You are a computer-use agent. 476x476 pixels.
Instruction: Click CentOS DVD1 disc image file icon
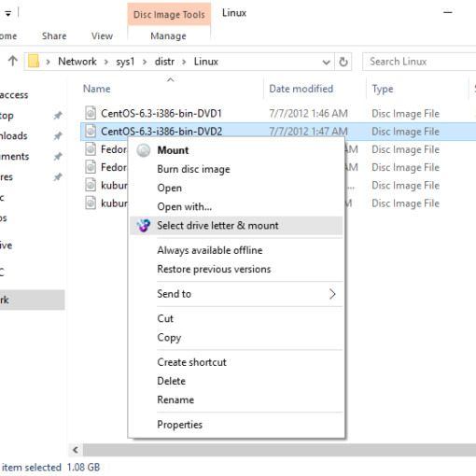pyautogui.click(x=91, y=113)
